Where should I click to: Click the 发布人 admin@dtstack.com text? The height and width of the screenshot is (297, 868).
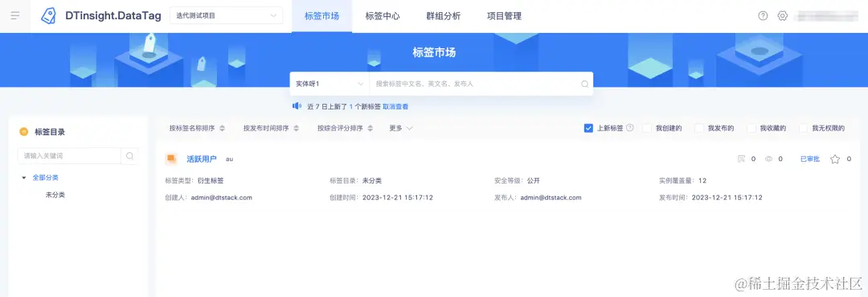pos(538,197)
